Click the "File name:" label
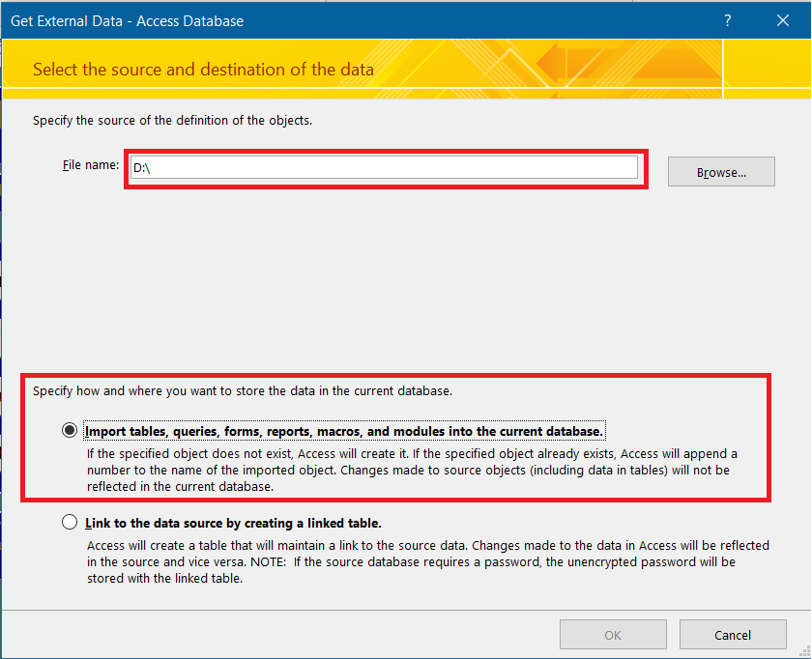 90,165
